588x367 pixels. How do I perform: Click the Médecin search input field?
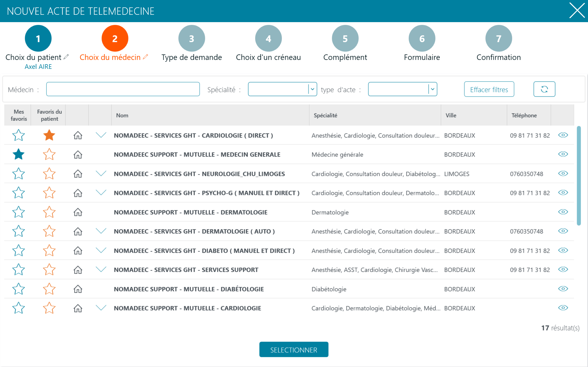pos(123,89)
